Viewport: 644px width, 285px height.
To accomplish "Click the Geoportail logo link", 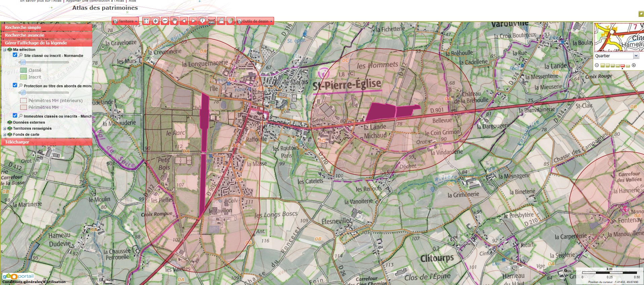I will (18, 276).
